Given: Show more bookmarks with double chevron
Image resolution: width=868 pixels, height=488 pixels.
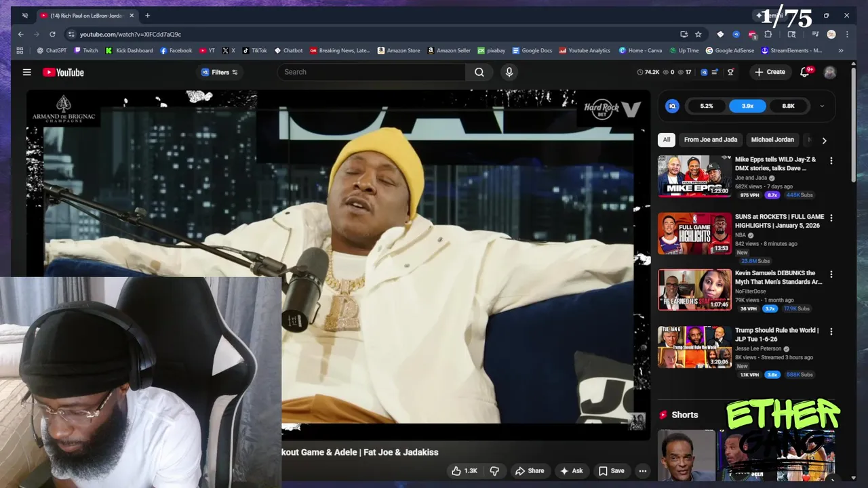Looking at the screenshot, I should coord(841,50).
